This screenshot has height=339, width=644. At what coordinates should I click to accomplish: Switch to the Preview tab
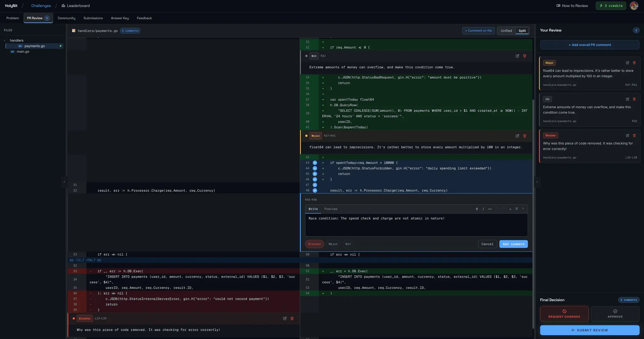[x=331, y=209]
